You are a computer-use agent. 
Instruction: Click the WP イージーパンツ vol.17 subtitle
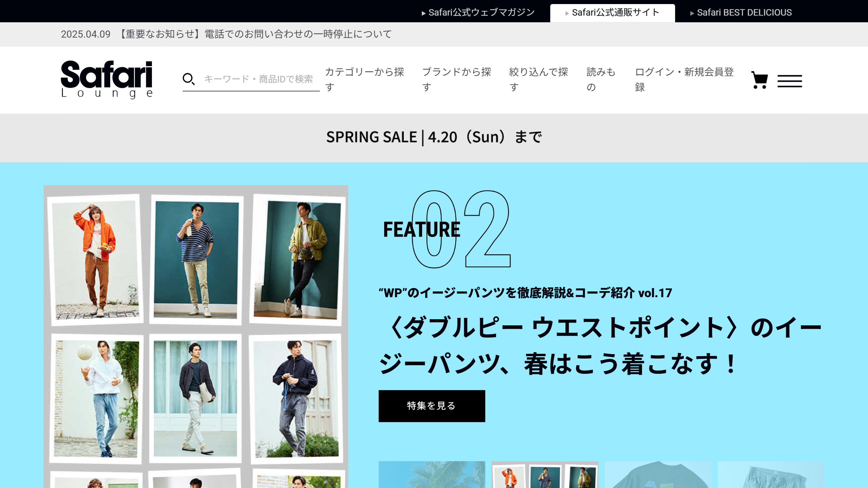pos(525,293)
